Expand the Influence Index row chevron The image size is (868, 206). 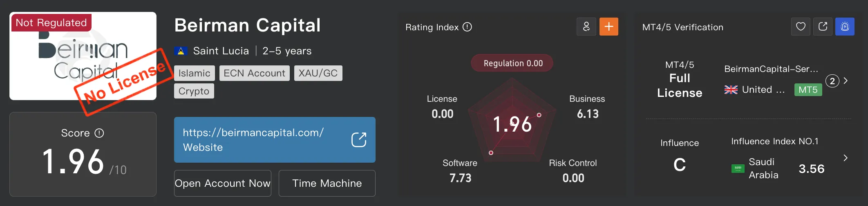pyautogui.click(x=846, y=158)
